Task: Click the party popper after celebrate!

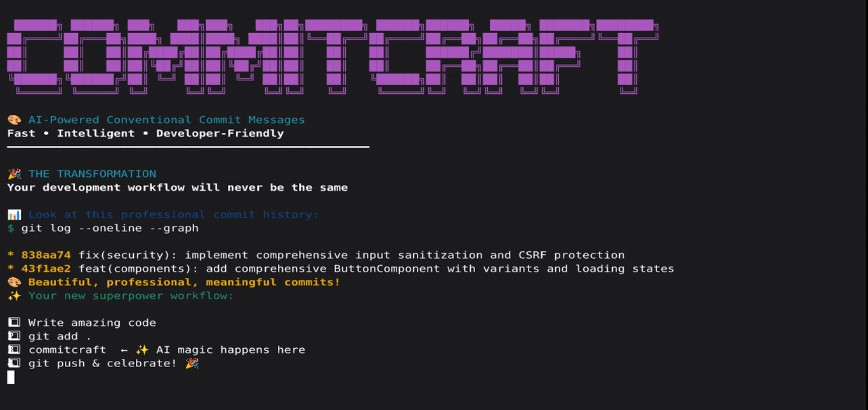Action: (x=192, y=363)
